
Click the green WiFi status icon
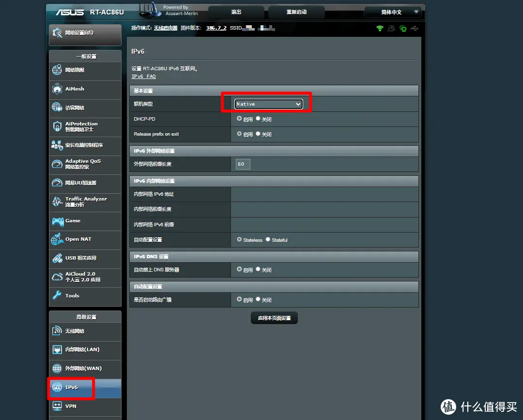380,29
